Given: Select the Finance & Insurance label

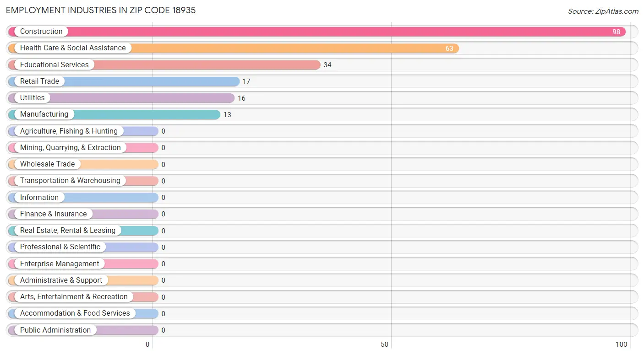Looking at the screenshot, I should pos(53,214).
